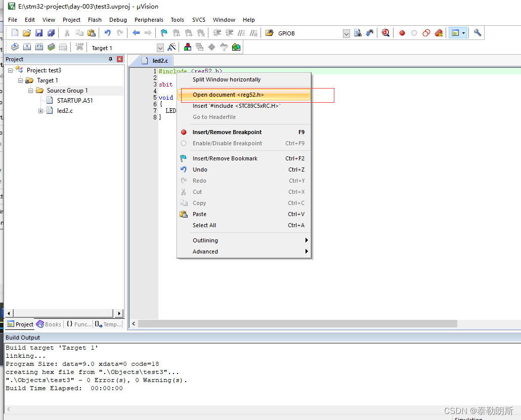This screenshot has height=420, width=521.
Task: Open Options for Target magic wand icon
Action: point(171,47)
